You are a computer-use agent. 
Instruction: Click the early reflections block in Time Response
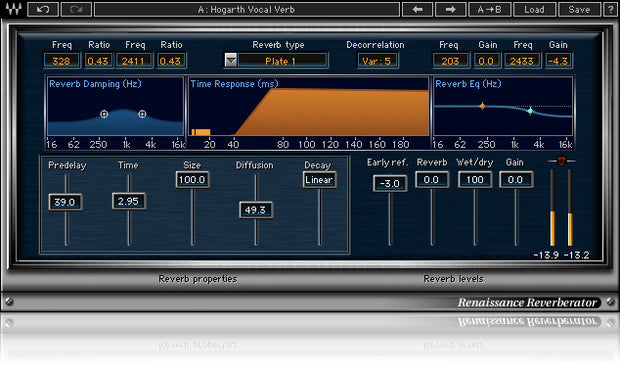tap(201, 132)
